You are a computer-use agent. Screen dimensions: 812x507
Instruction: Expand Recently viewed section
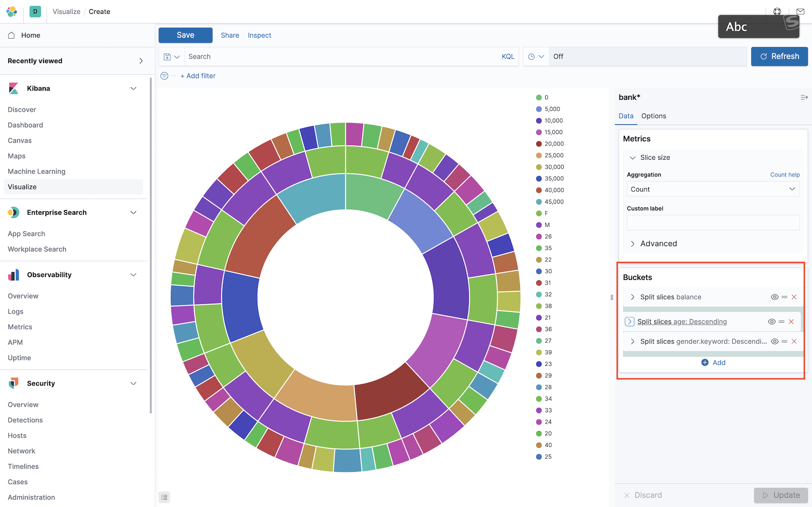pos(141,61)
